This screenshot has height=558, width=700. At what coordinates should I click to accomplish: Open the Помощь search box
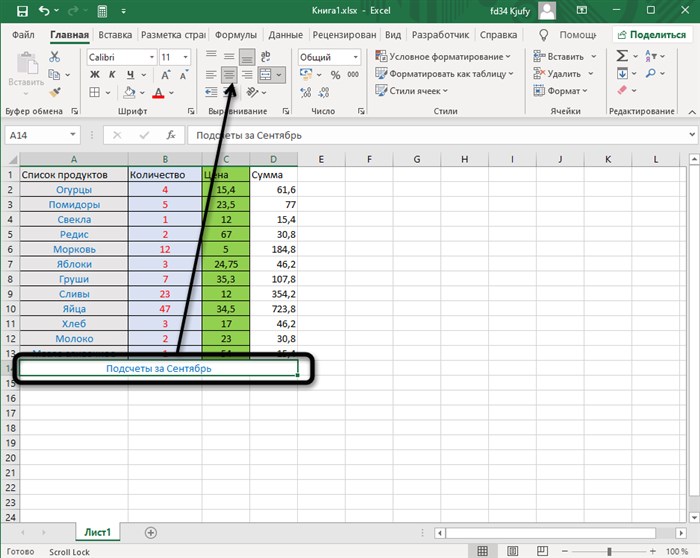pos(568,35)
